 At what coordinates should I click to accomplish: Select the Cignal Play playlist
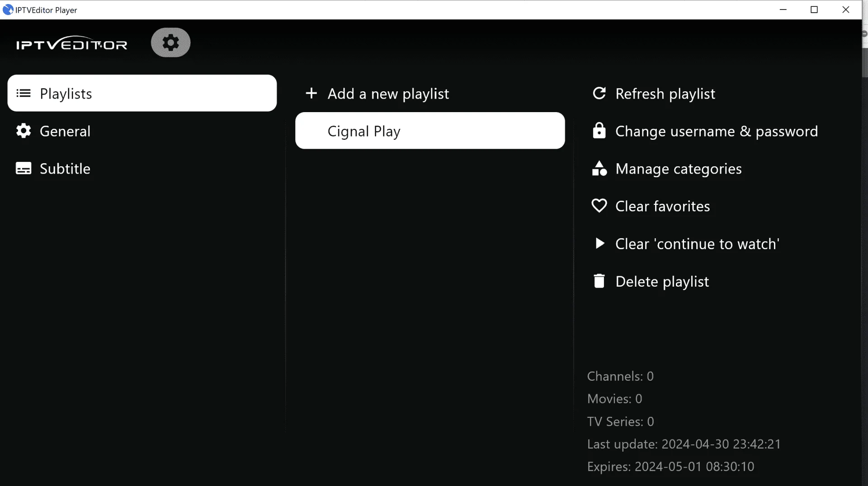click(x=430, y=131)
